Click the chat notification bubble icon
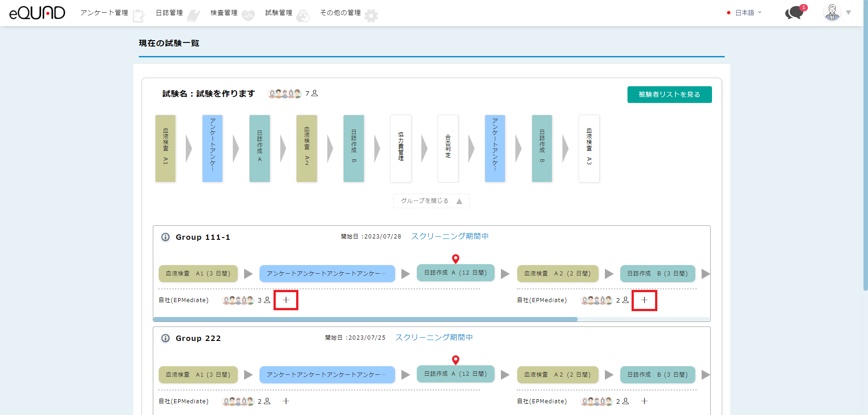 794,13
